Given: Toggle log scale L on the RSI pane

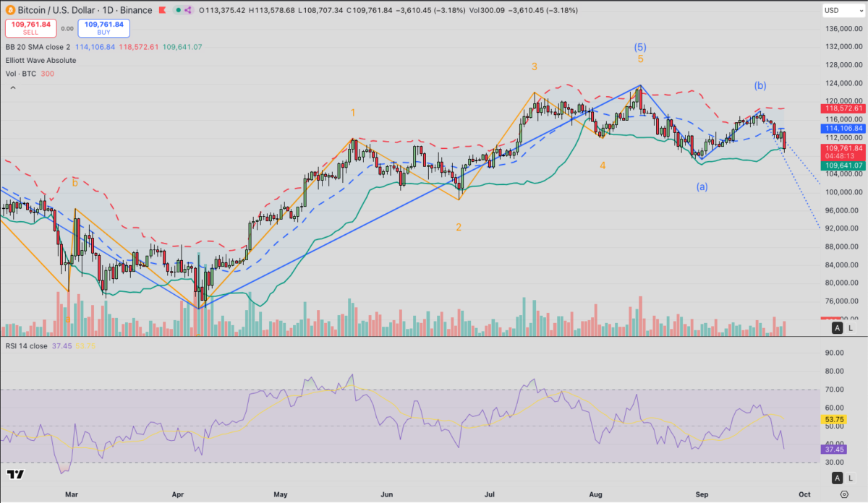Looking at the screenshot, I should [x=851, y=478].
